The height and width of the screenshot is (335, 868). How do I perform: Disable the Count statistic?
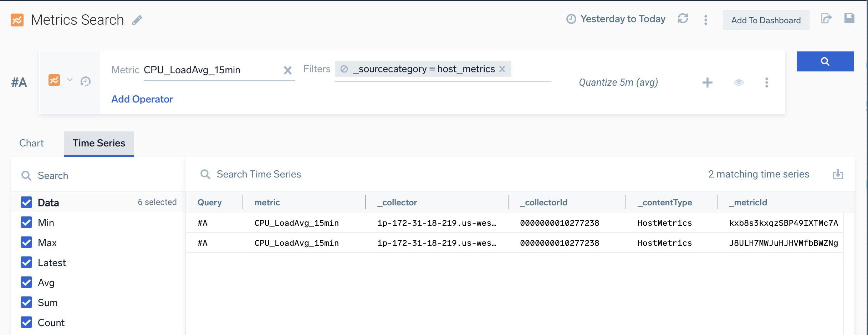26,322
